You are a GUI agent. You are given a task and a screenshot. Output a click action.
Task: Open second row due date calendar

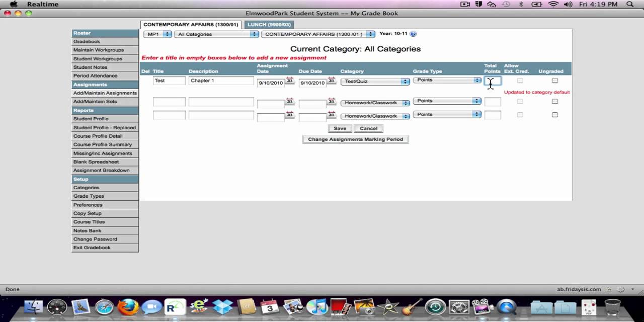pyautogui.click(x=332, y=101)
